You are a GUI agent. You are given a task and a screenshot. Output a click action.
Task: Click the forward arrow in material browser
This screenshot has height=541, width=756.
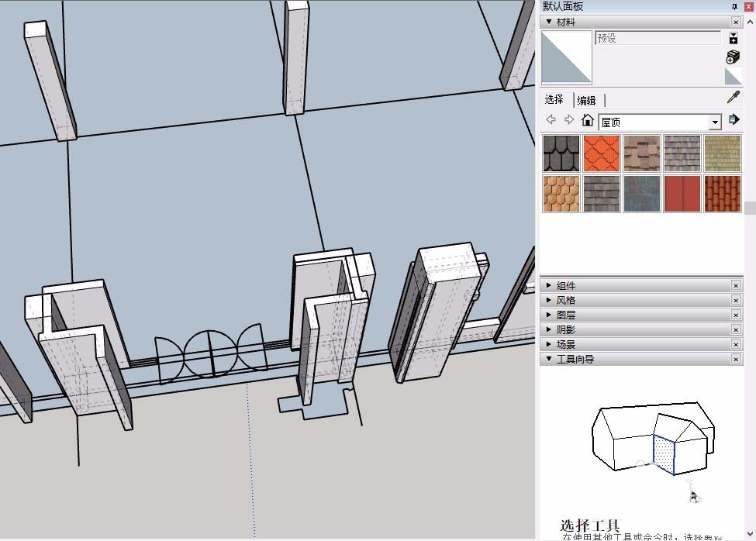pyautogui.click(x=569, y=120)
